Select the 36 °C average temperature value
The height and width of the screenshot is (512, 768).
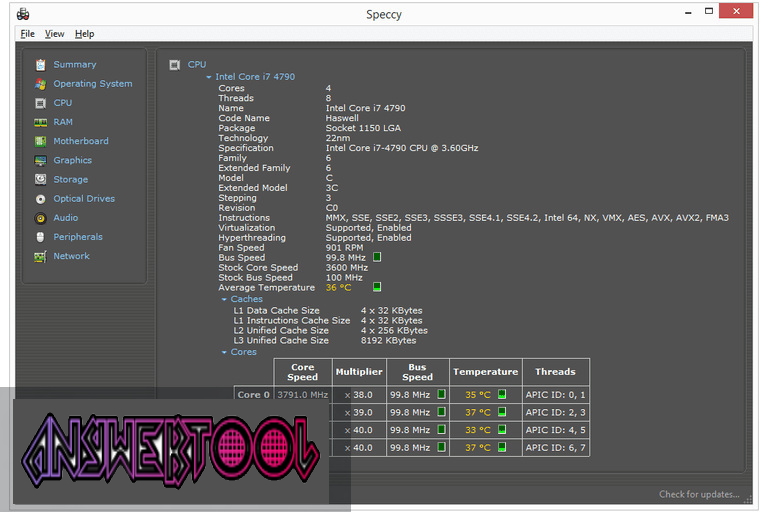coord(338,288)
